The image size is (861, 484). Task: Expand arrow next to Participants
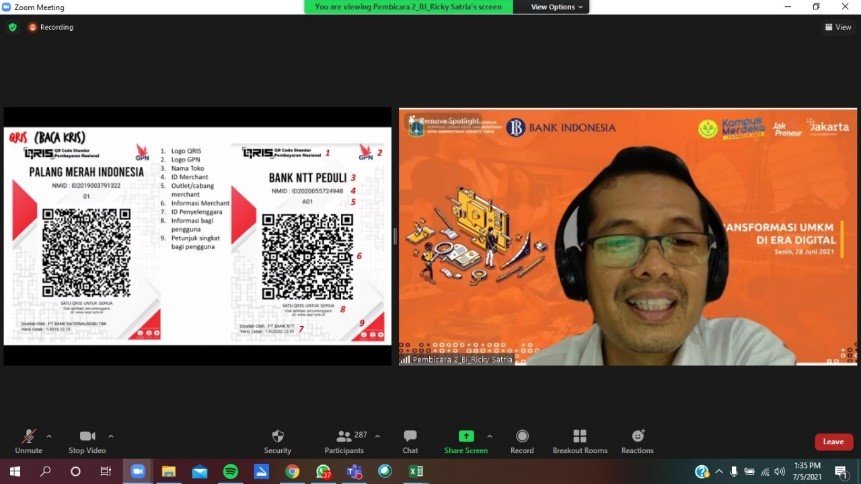point(377,437)
